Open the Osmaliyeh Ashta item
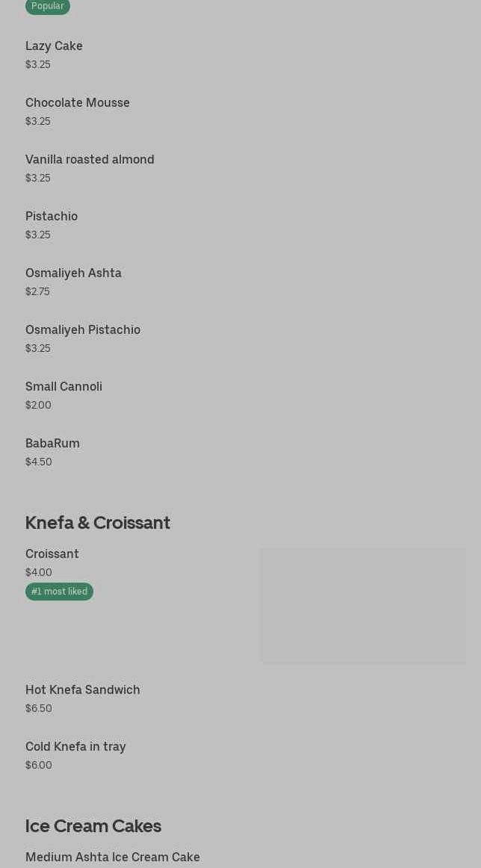This screenshot has width=481, height=868. coord(73,273)
